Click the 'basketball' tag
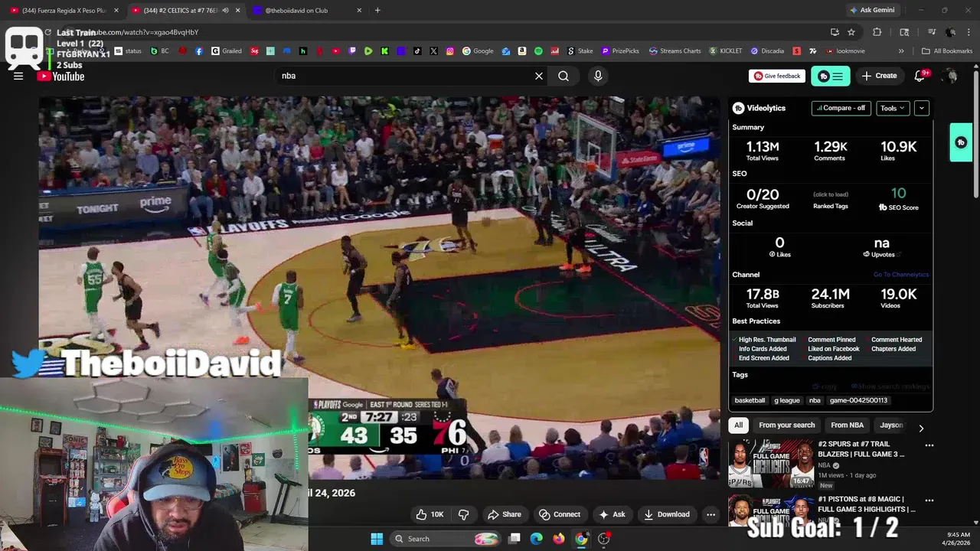The height and width of the screenshot is (551, 980). [750, 400]
